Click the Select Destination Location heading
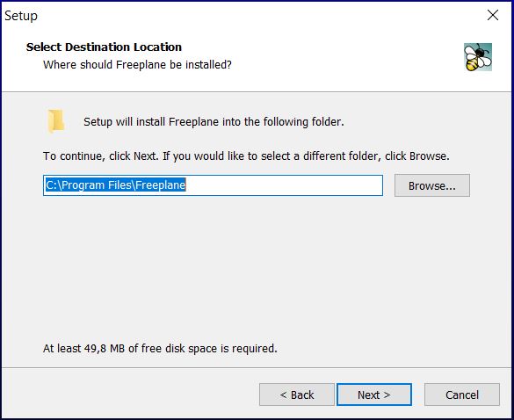514x420 pixels. [x=104, y=47]
